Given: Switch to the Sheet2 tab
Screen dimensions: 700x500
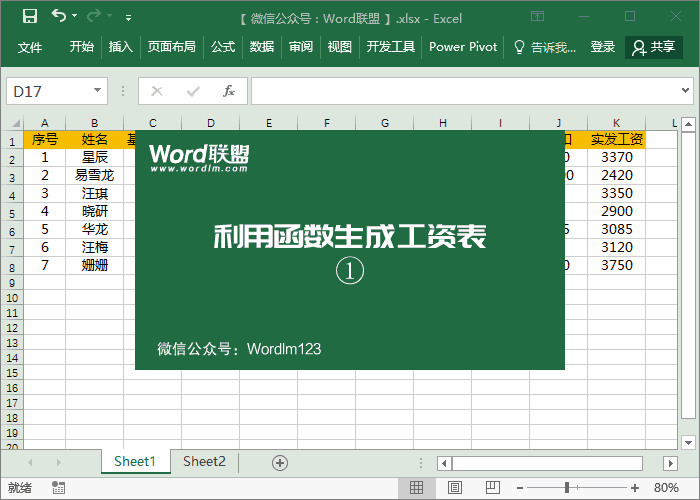Looking at the screenshot, I should point(204,461).
